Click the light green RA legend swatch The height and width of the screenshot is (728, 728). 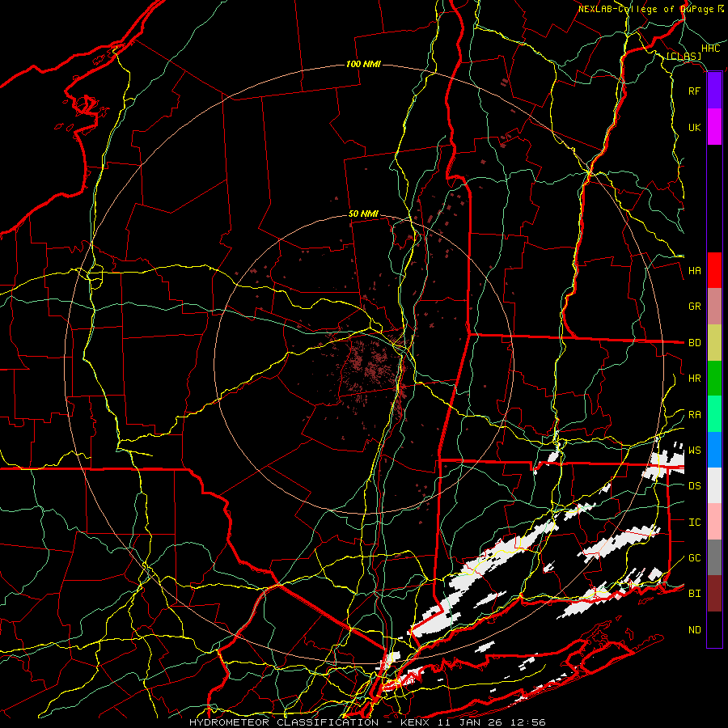pos(714,414)
